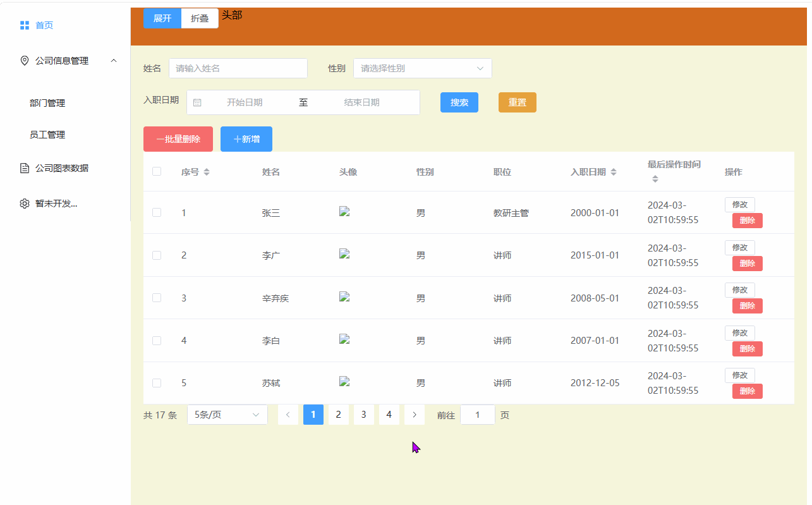
Task: Go to previous page with left arrow
Action: coord(288,415)
